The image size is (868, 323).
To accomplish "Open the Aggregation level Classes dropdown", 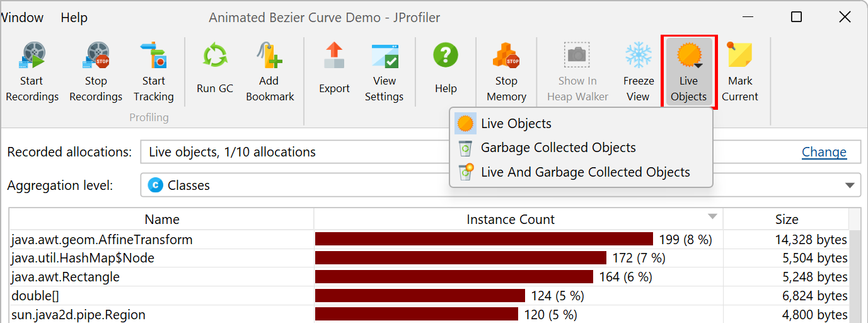I will tap(501, 185).
